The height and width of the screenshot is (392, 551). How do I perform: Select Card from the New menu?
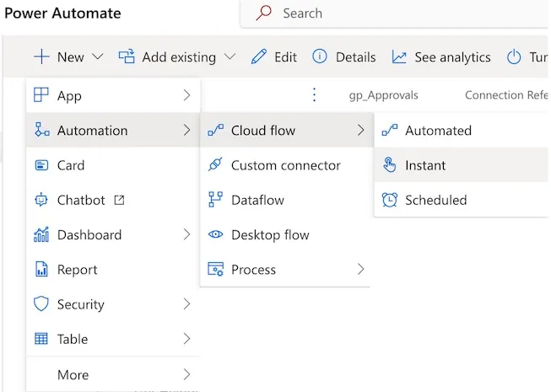click(x=113, y=165)
